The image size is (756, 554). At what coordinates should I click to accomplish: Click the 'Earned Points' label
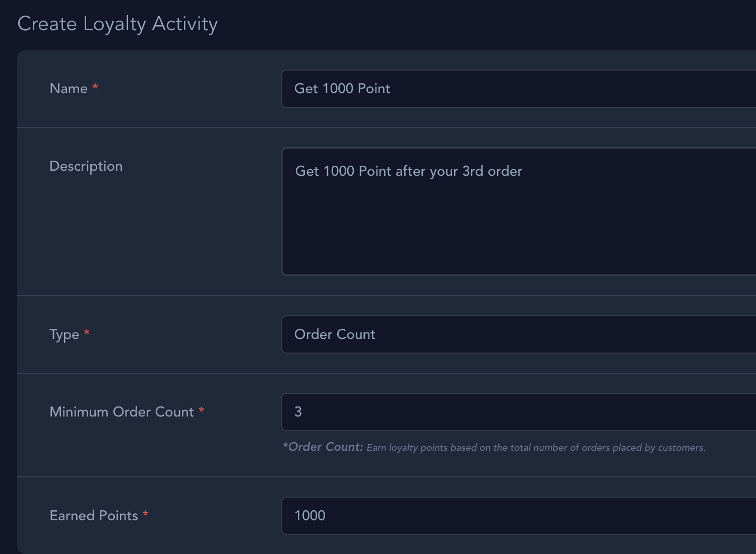94,516
